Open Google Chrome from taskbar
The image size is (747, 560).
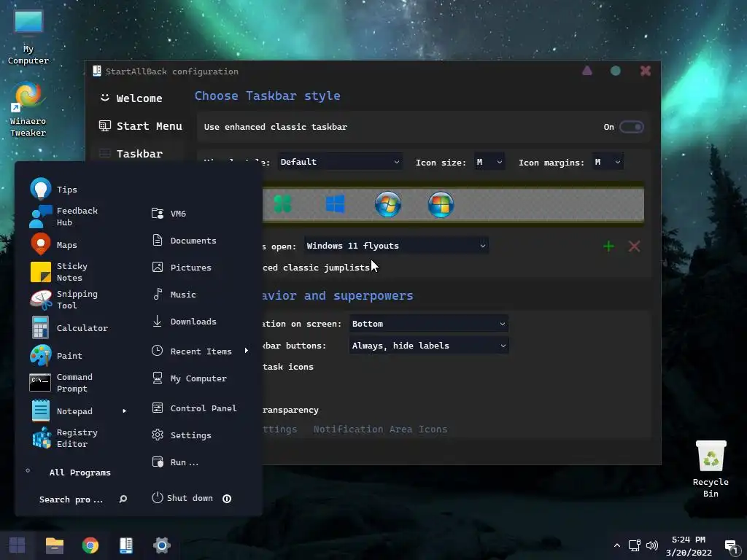tap(90, 545)
